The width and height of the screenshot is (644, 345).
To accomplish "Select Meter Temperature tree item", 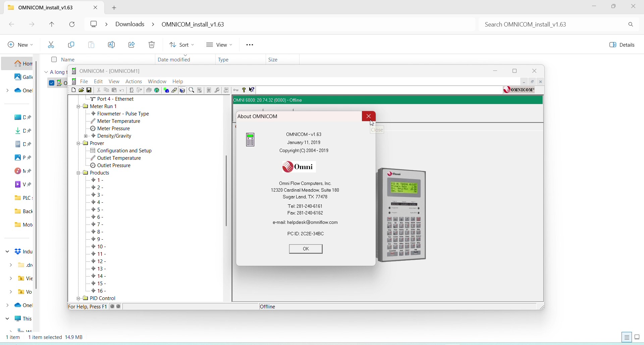I will (x=119, y=121).
